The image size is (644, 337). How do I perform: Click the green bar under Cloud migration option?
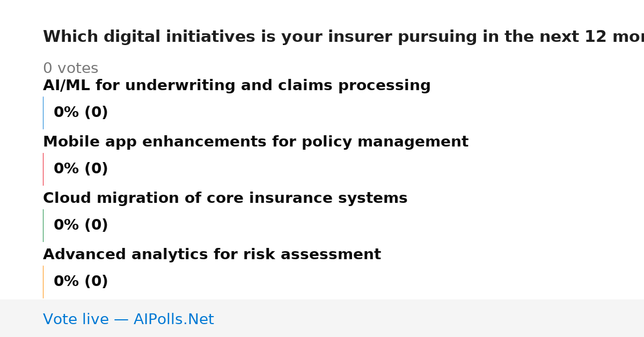[43, 225]
